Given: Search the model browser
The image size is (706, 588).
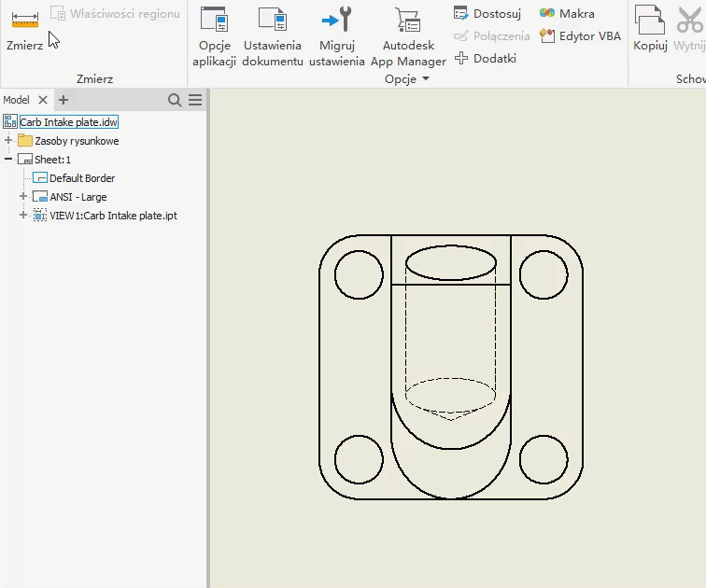Looking at the screenshot, I should pos(175,100).
